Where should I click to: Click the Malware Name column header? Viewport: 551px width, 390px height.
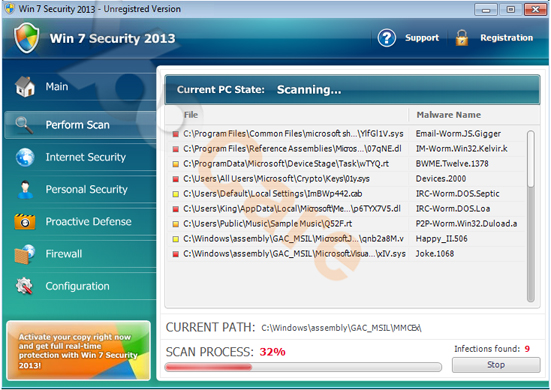[x=449, y=115]
